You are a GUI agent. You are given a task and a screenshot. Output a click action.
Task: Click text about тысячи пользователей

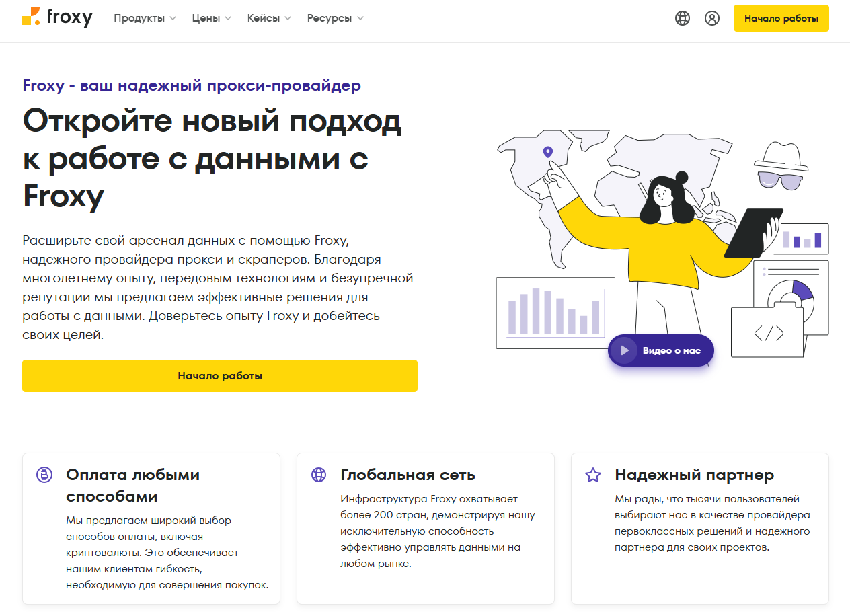[x=713, y=523]
